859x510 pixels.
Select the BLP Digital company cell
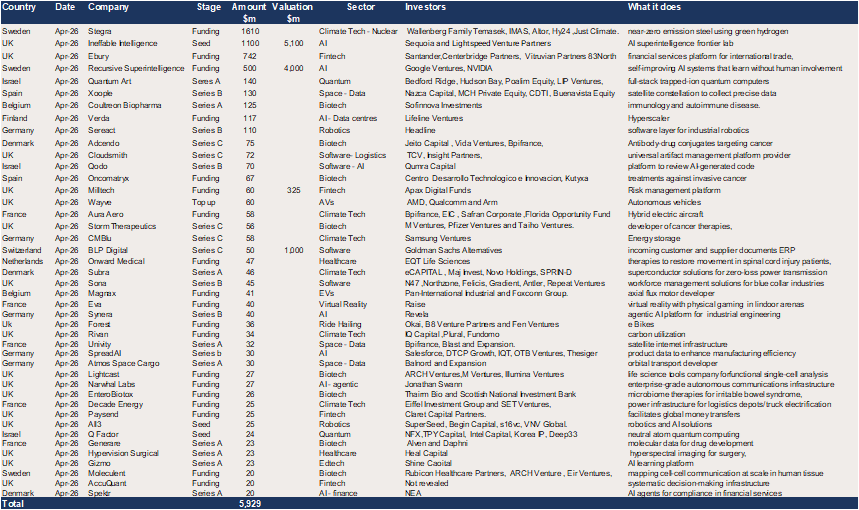(x=108, y=250)
